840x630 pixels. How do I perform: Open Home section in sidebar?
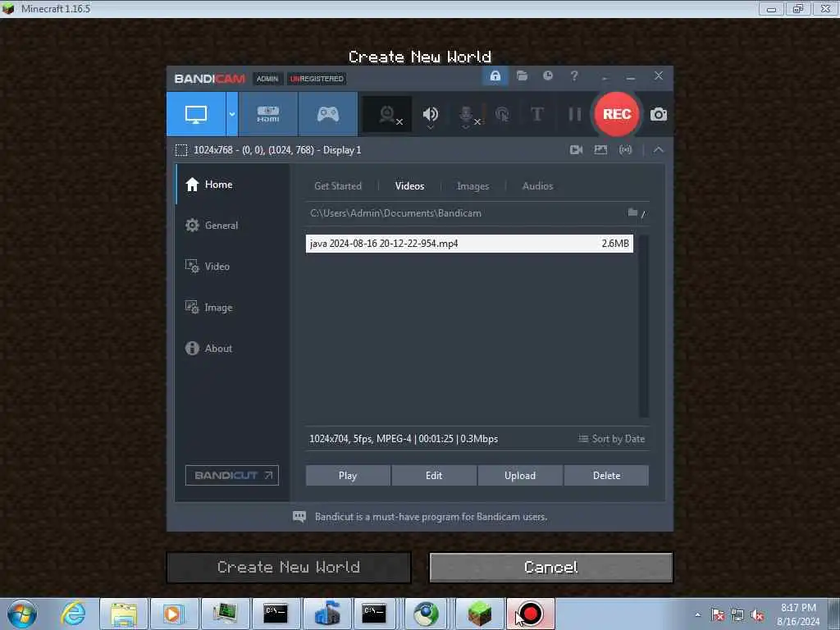(232, 185)
